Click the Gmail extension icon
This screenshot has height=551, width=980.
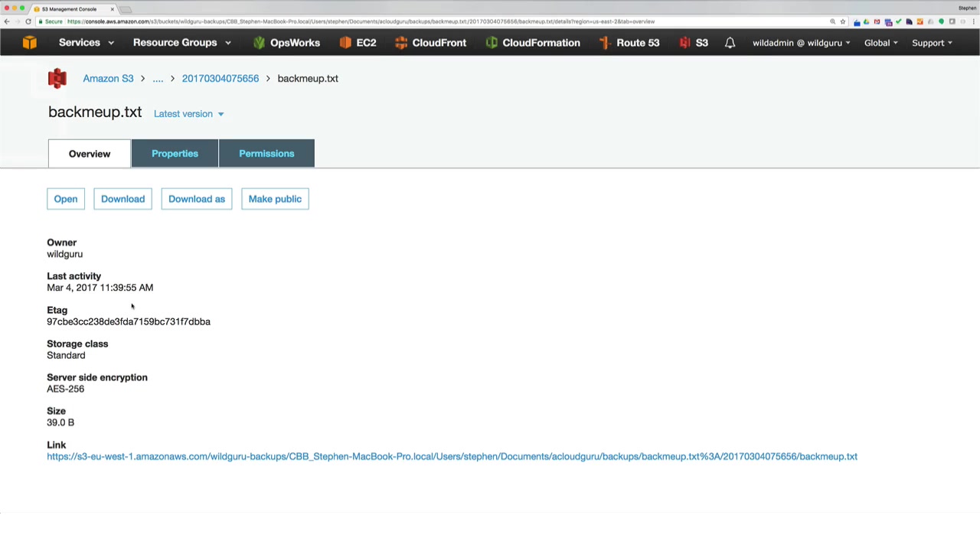point(877,21)
